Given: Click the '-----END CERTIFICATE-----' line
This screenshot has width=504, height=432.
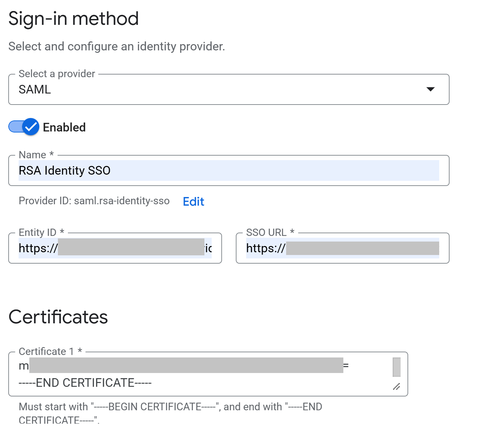Looking at the screenshot, I should pos(85,383).
